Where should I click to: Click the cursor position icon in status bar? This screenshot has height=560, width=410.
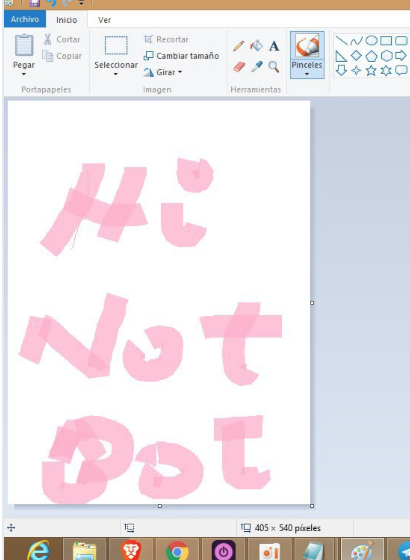[x=11, y=528]
